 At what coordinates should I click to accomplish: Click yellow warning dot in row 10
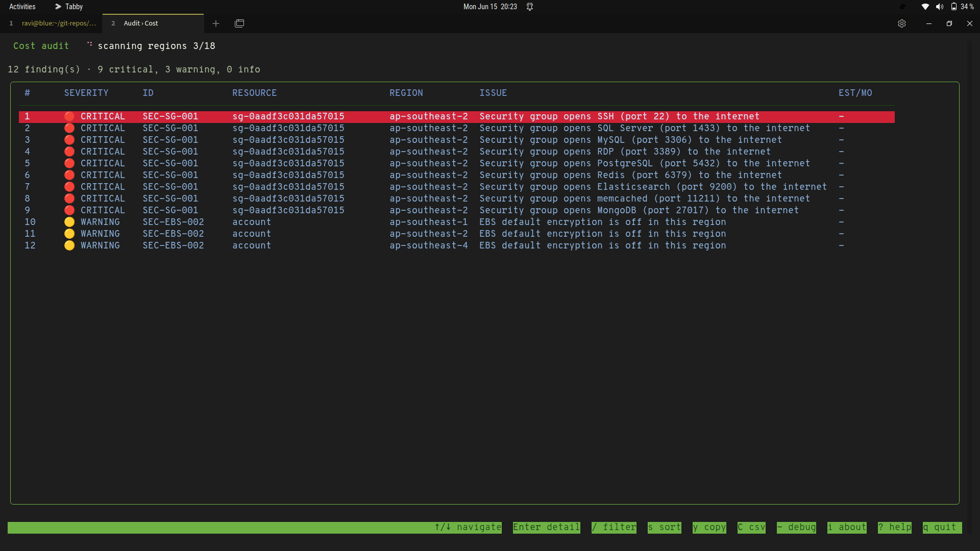[x=69, y=222]
